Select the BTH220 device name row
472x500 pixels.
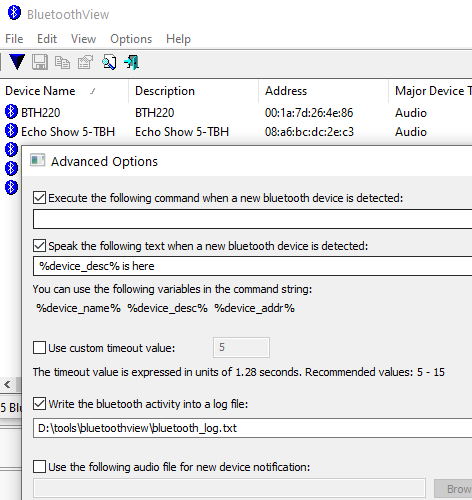coord(41,113)
